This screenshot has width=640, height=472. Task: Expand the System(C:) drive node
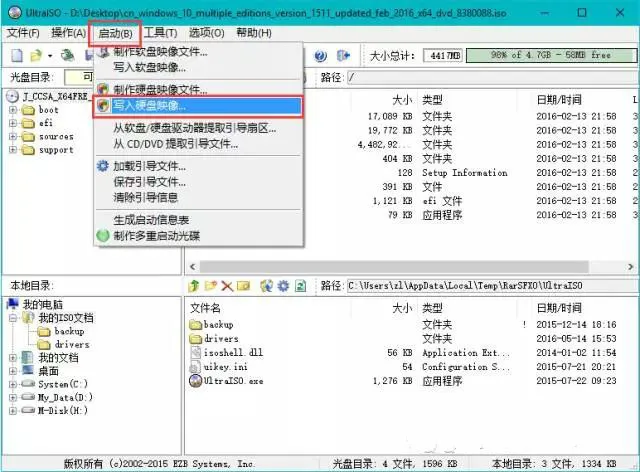(13, 384)
